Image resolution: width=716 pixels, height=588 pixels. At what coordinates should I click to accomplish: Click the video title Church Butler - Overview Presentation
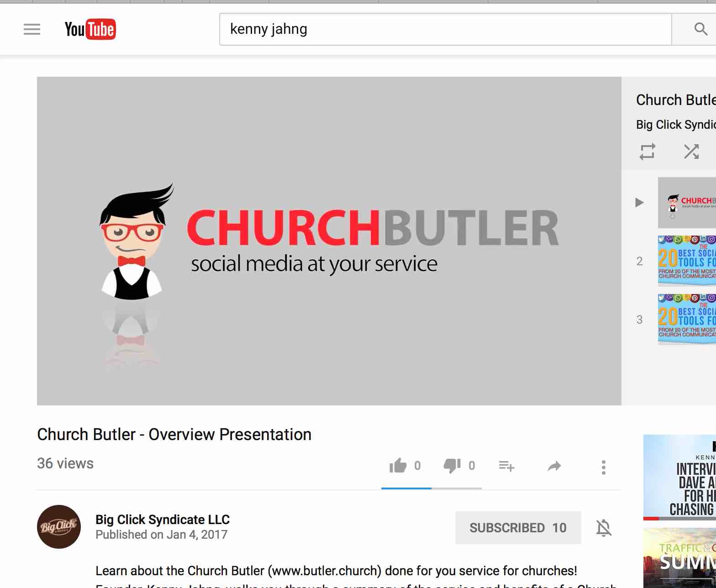tap(174, 435)
